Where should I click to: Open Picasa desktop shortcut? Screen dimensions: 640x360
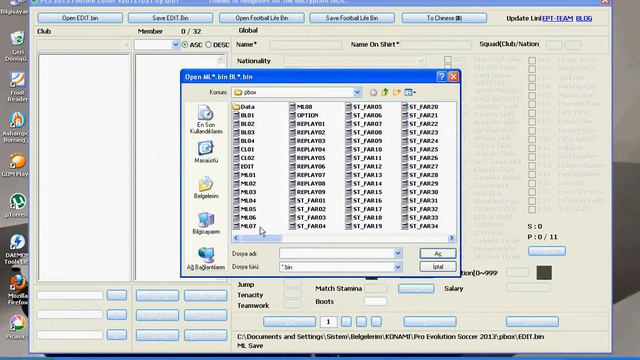pyautogui.click(x=17, y=327)
